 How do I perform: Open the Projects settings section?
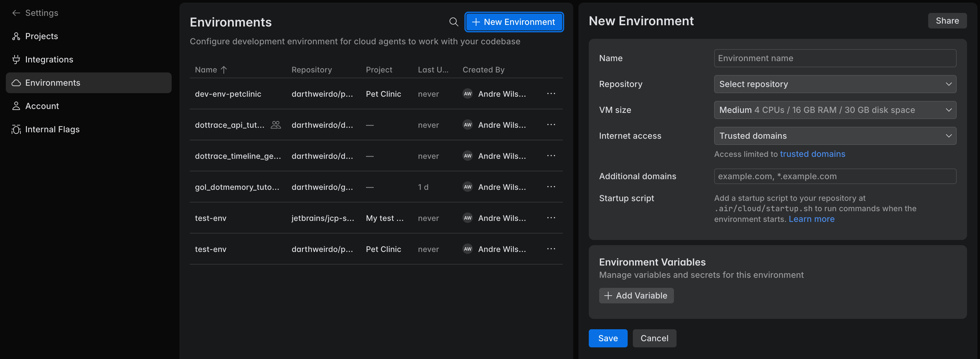pyautogui.click(x=89, y=36)
